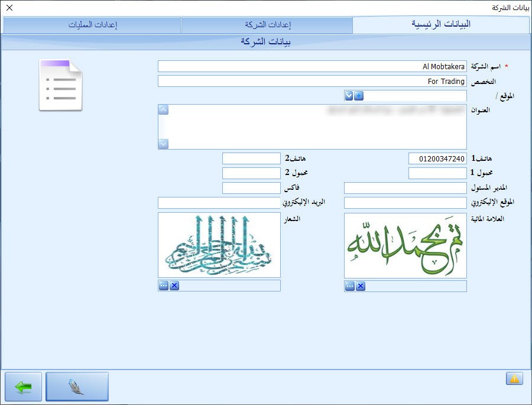Click the address box scroll up arrow
This screenshot has height=405, width=532.
click(164, 109)
